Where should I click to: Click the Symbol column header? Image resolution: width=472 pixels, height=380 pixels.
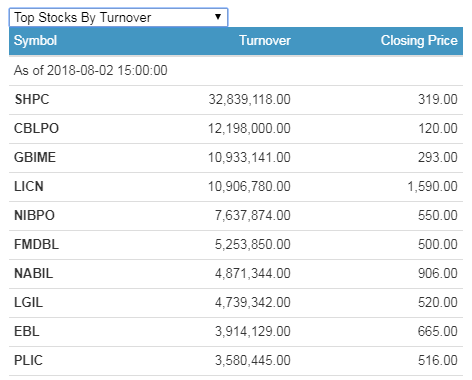(35, 40)
